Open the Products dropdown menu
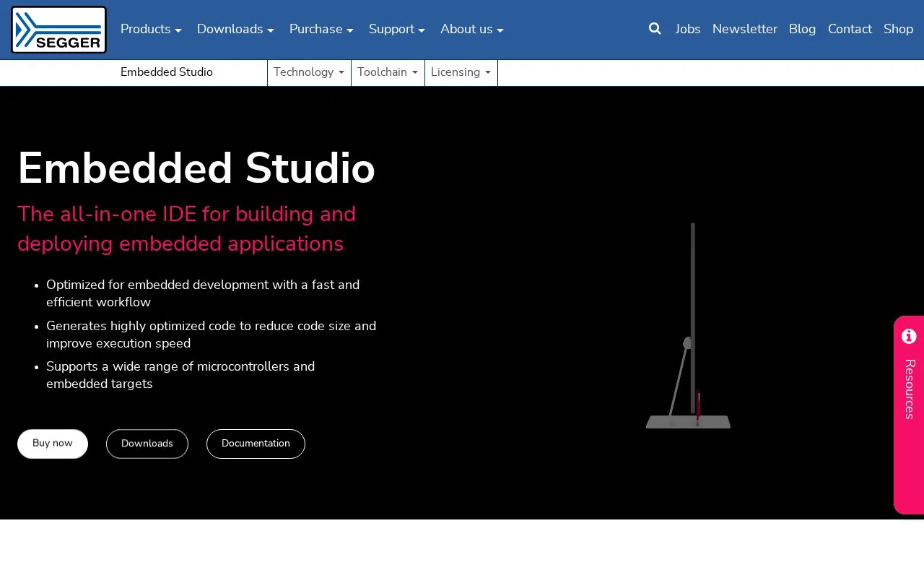This screenshot has height=578, width=924. tap(151, 29)
